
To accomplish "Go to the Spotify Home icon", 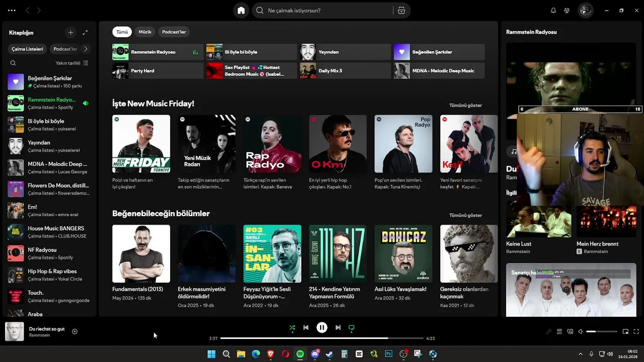I will tap(241, 11).
